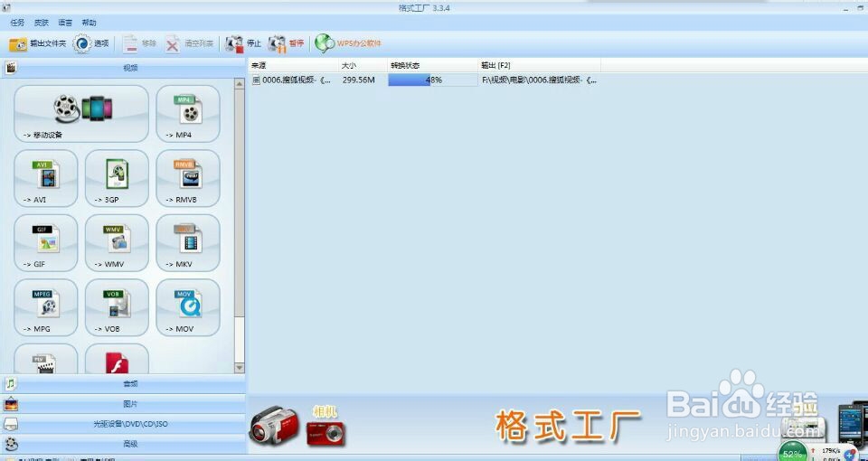Choose the -> WMV conversion tile
This screenshot has height=461, width=868.
point(117,243)
